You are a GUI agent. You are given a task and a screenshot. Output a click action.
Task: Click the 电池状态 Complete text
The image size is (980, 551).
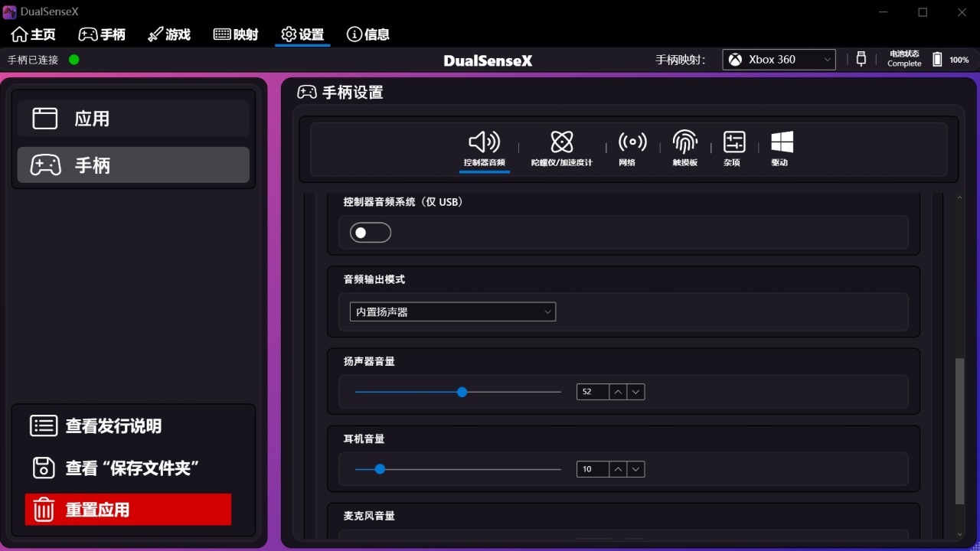pyautogui.click(x=904, y=59)
